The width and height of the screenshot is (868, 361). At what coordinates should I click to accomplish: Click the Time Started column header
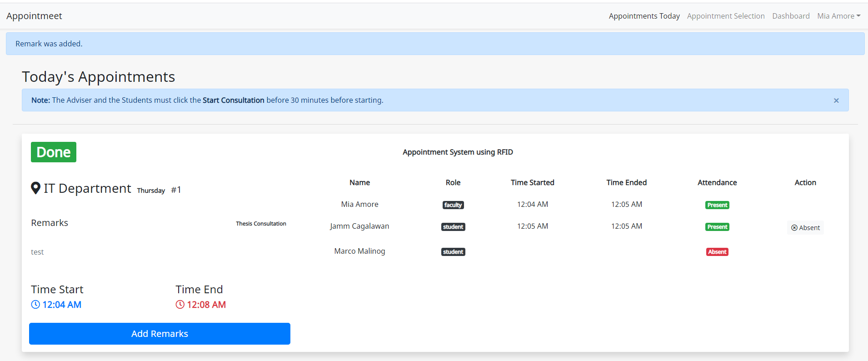[533, 182]
